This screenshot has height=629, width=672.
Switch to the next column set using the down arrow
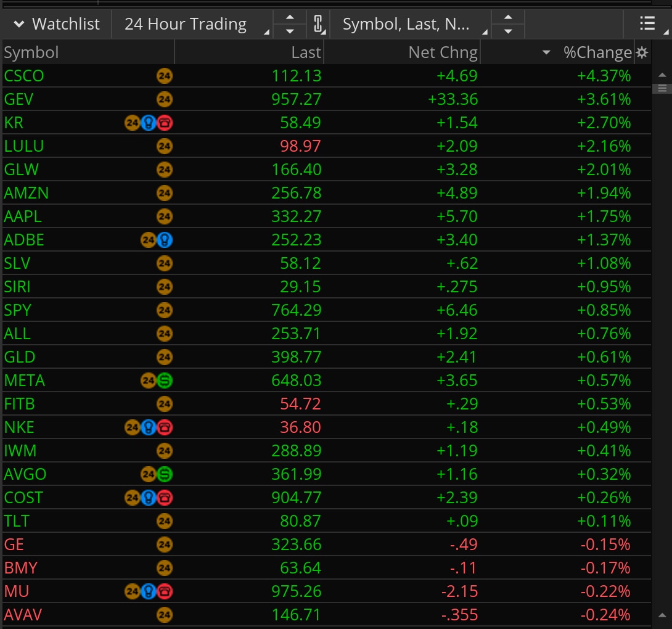(x=508, y=31)
